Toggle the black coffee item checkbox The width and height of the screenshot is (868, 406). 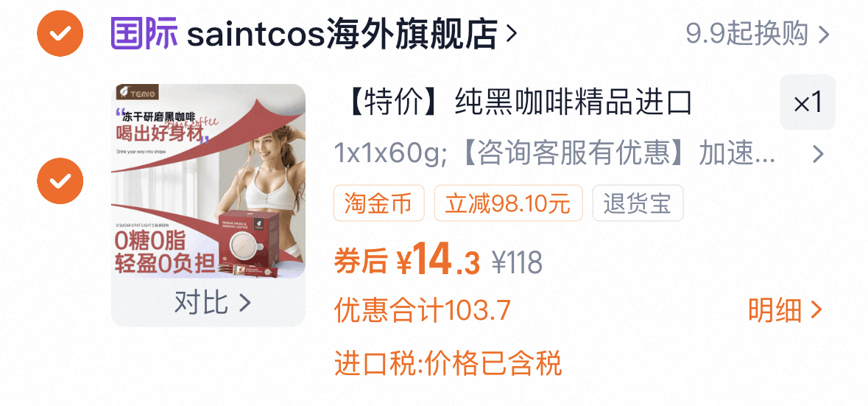tap(60, 181)
